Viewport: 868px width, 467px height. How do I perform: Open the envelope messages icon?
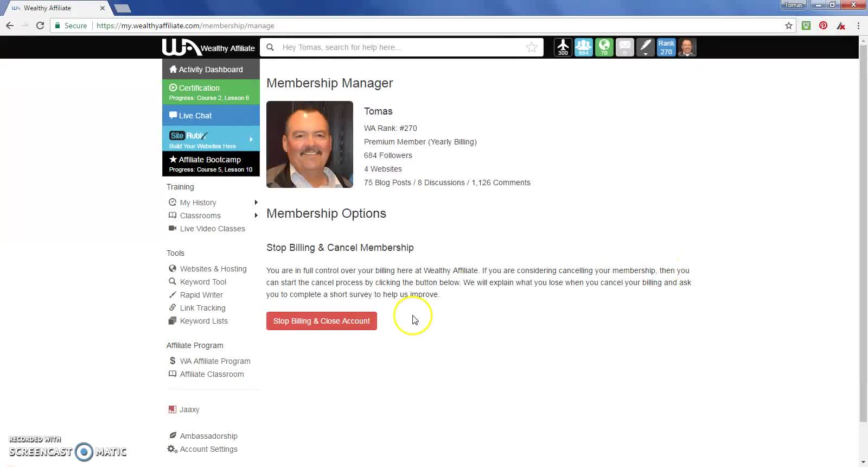[x=624, y=47]
